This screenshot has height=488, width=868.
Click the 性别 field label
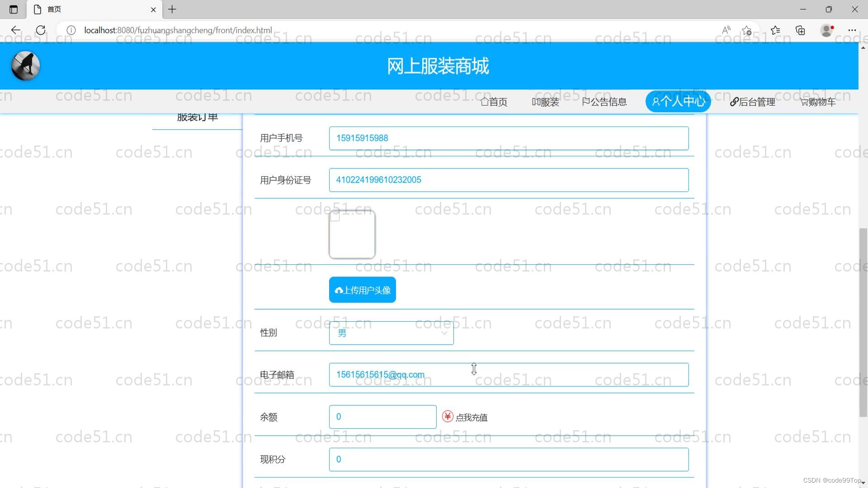click(269, 333)
